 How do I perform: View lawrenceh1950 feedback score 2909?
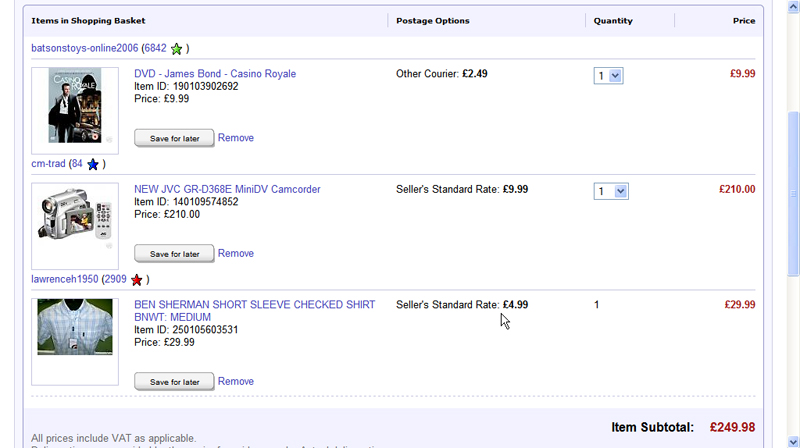click(115, 280)
